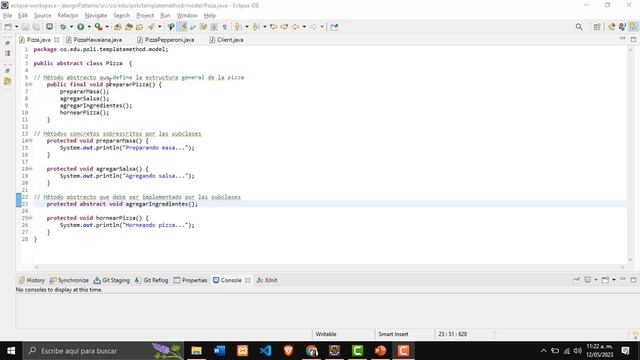Screen dimensions: 640x360
Task: Open PowerPoint from taskbar
Action: (380, 351)
